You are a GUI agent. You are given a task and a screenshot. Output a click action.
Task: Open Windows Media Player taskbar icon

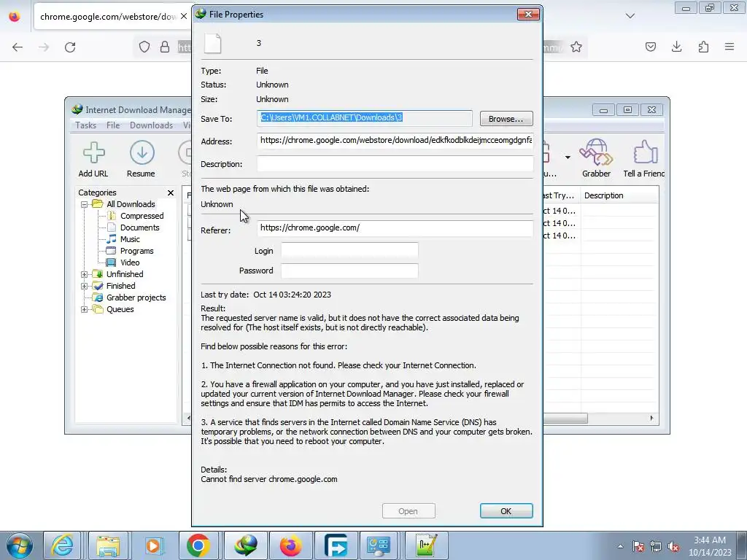[x=153, y=545]
